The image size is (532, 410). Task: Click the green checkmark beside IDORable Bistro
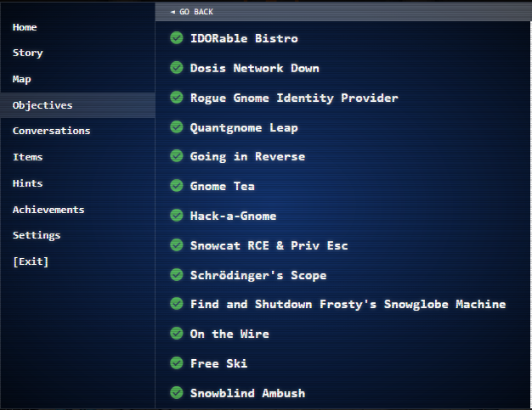[177, 38]
